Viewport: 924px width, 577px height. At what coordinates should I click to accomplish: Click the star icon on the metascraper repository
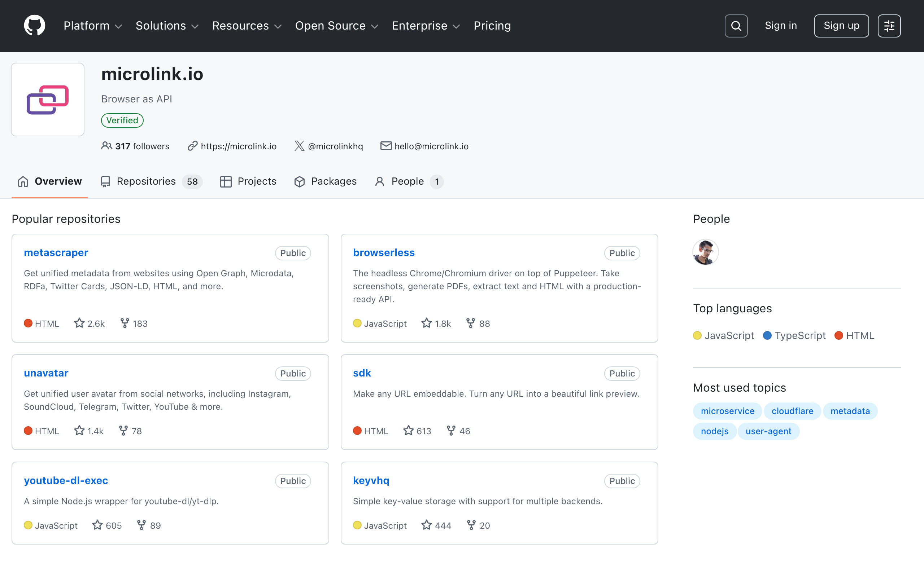pos(79,323)
